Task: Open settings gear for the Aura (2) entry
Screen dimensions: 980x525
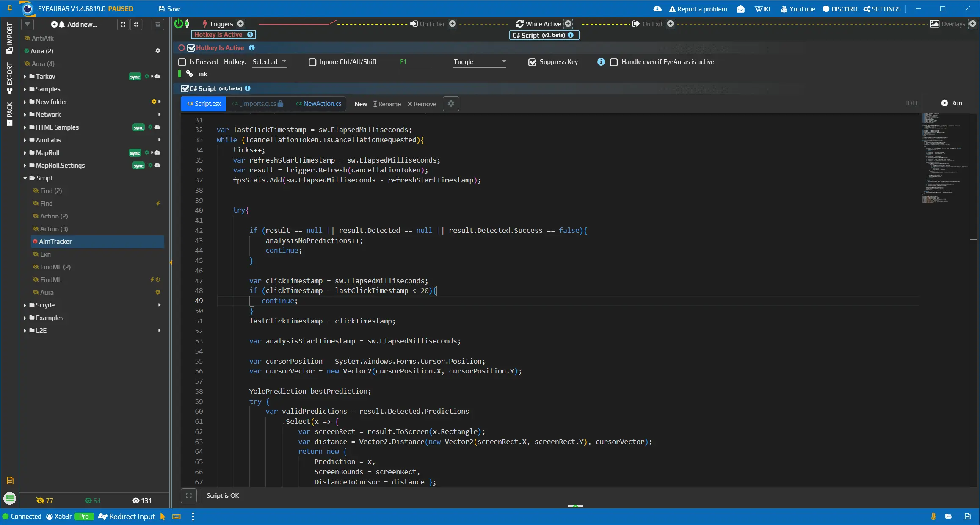Action: pyautogui.click(x=157, y=51)
